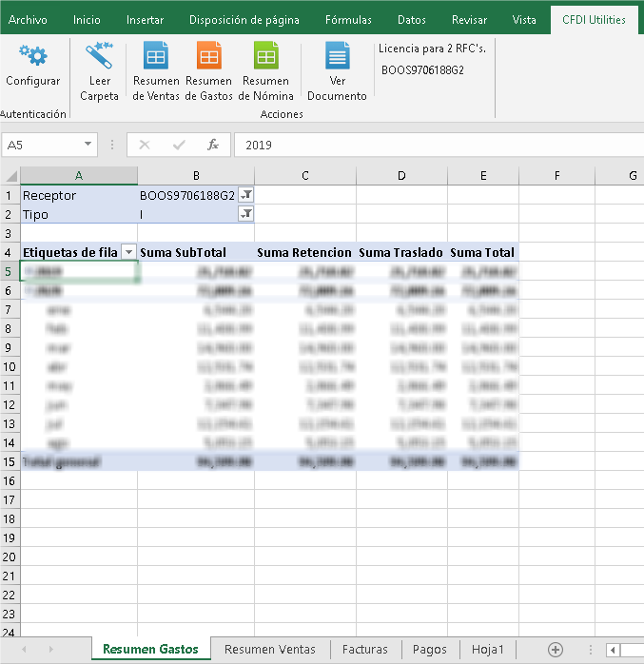Screen dimensions: 644x664
Task: Generate the Resumen de Gastos report
Action: (x=208, y=57)
